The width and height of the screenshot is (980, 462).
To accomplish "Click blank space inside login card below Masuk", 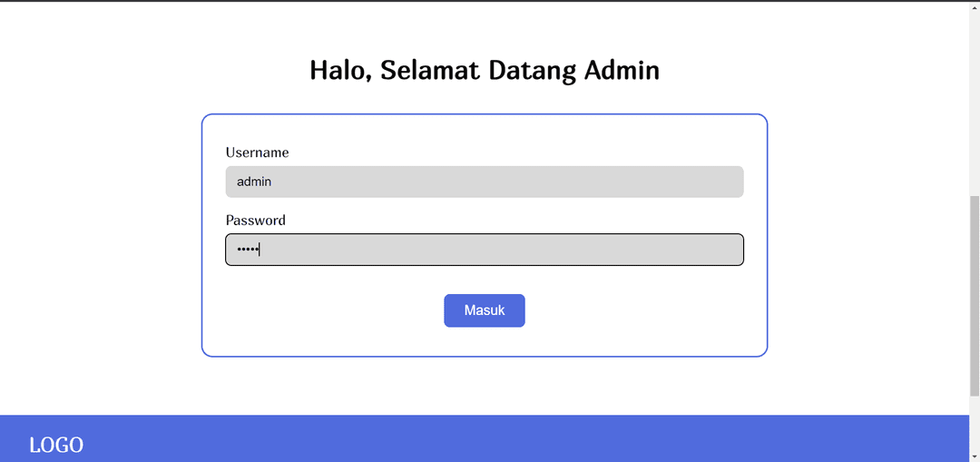I will (485, 341).
